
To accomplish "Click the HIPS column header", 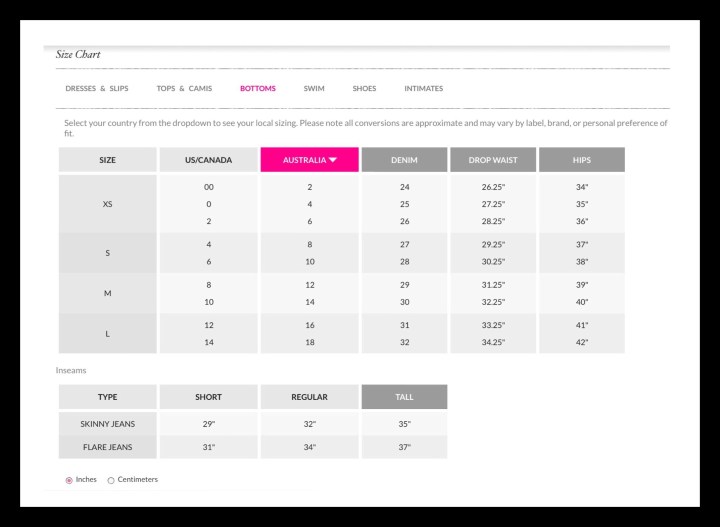I will (582, 160).
